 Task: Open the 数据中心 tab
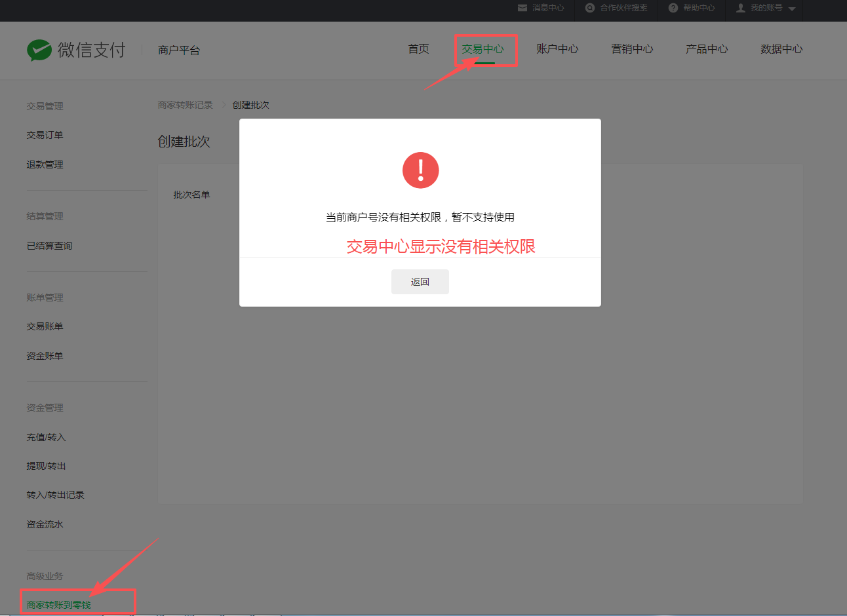781,49
